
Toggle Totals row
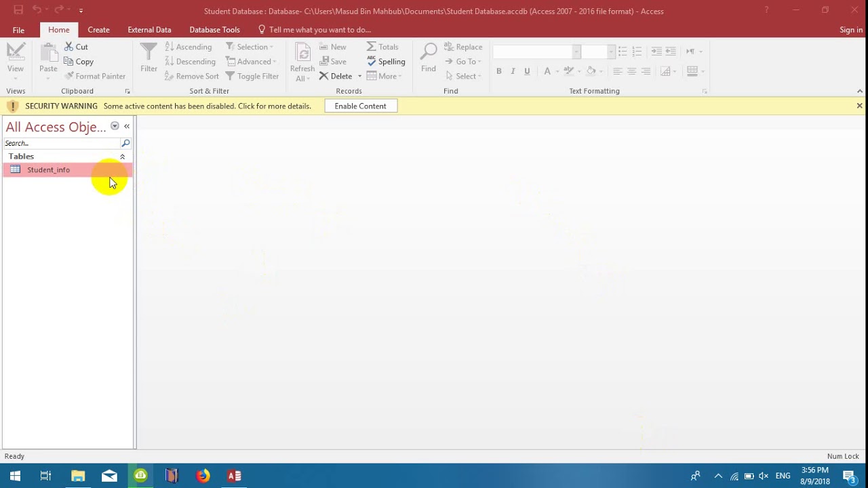(382, 47)
